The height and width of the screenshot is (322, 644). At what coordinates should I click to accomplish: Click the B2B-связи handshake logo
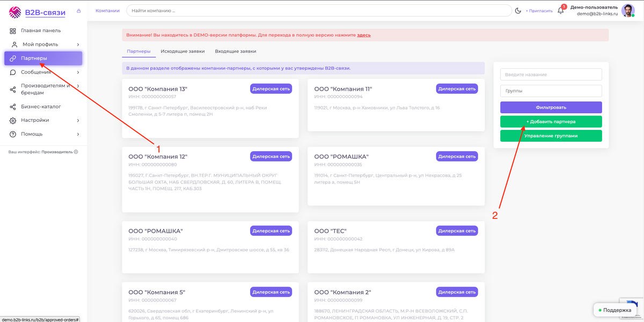pos(15,12)
